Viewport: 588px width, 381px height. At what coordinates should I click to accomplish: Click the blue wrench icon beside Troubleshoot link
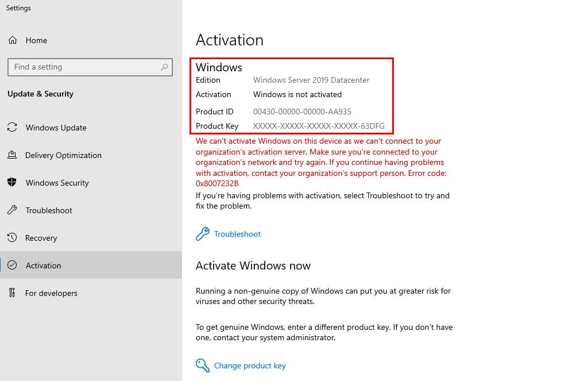(x=203, y=234)
